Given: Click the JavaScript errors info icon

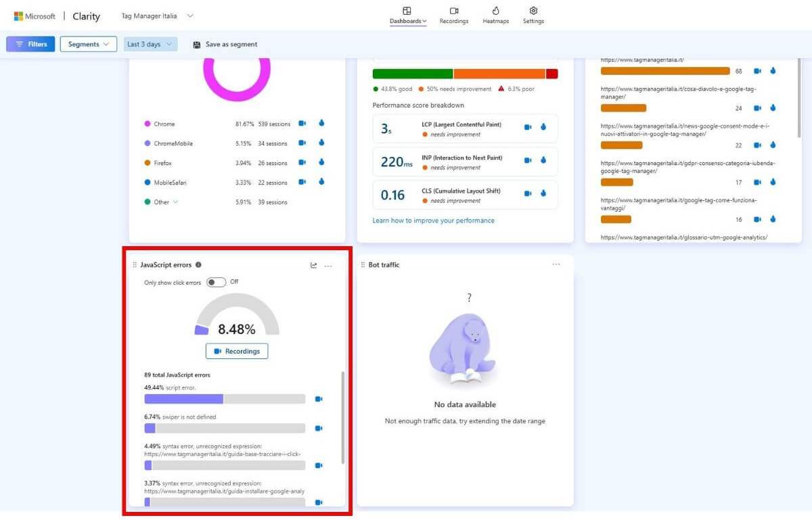Looking at the screenshot, I should tap(198, 265).
